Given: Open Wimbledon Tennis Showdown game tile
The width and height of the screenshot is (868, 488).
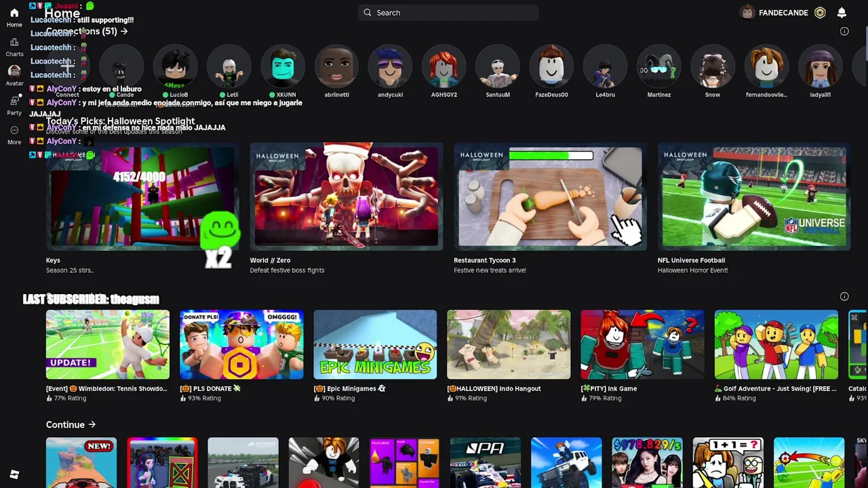Looking at the screenshot, I should click(108, 344).
